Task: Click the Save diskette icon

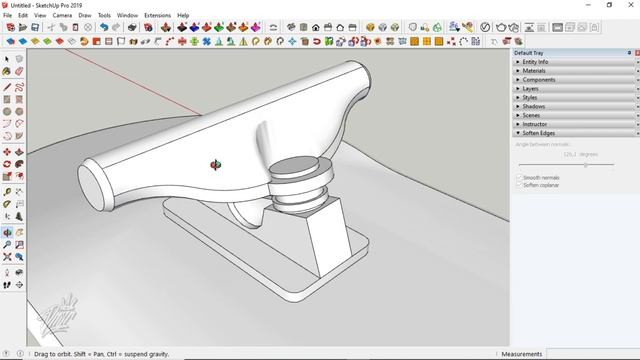Action: pyautogui.click(x=35, y=27)
